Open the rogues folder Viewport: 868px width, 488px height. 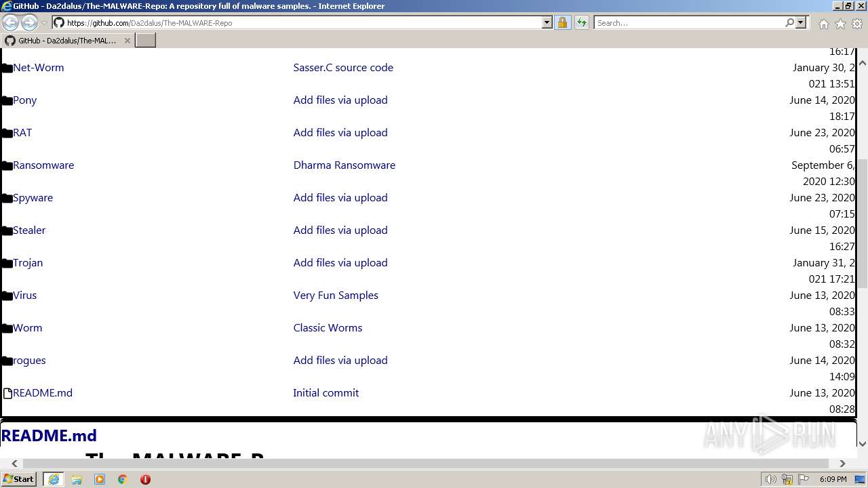pyautogui.click(x=29, y=361)
